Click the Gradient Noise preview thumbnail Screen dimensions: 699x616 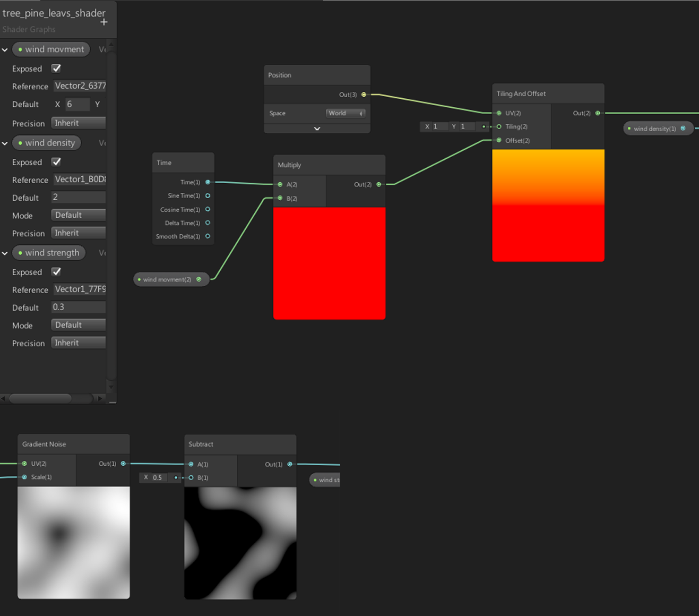click(x=74, y=542)
